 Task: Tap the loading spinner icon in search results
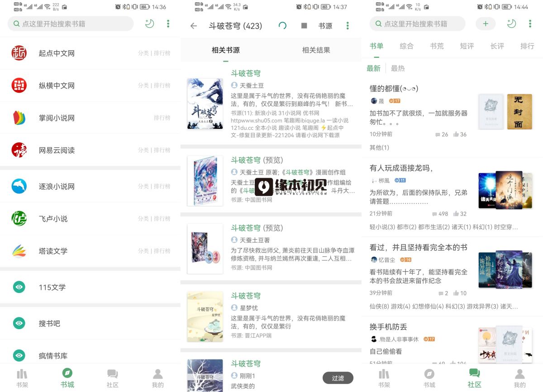pyautogui.click(x=282, y=26)
